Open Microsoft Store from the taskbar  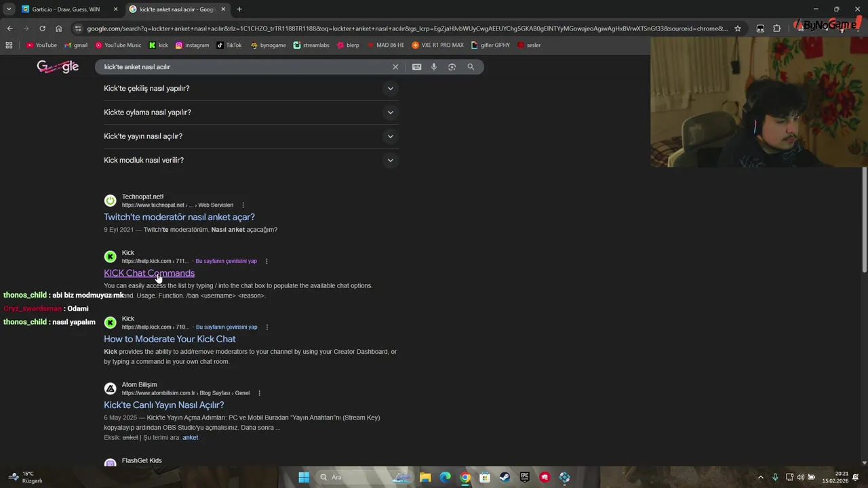click(485, 477)
